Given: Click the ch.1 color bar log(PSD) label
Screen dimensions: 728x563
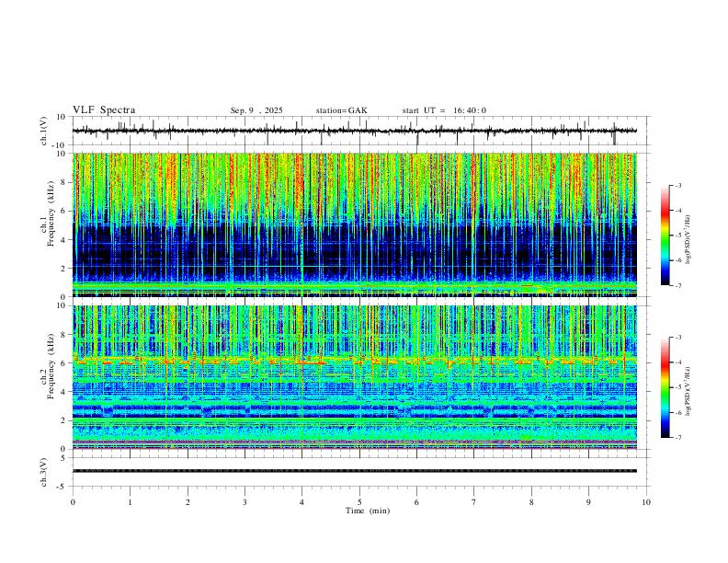Looking at the screenshot, I should point(688,240).
